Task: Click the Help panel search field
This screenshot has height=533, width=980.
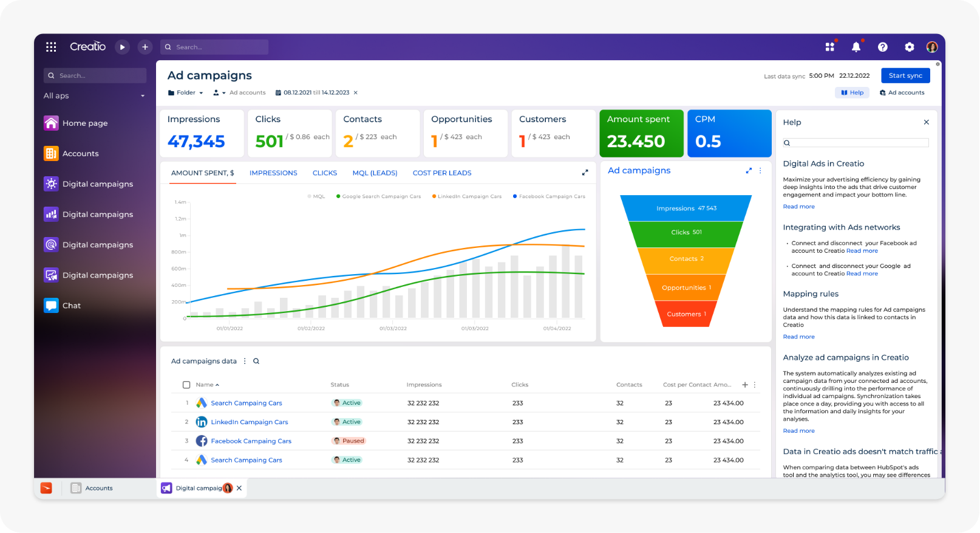Action: (859, 143)
